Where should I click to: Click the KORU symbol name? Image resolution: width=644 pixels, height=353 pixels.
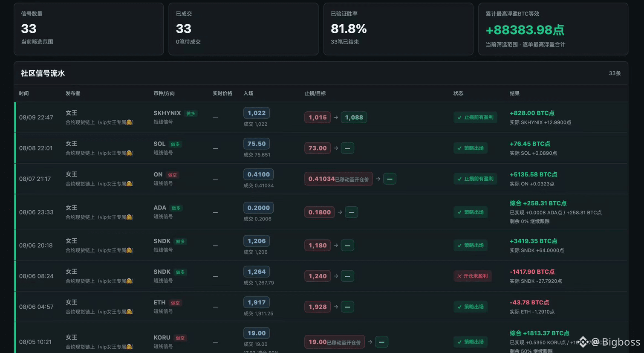[x=162, y=337]
